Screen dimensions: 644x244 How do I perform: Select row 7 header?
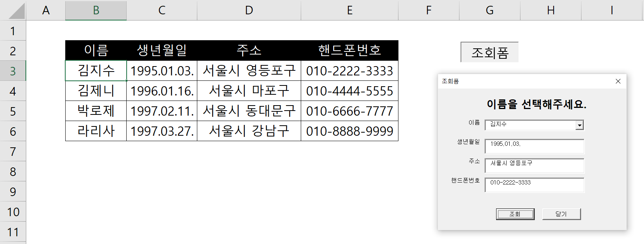[x=13, y=151]
